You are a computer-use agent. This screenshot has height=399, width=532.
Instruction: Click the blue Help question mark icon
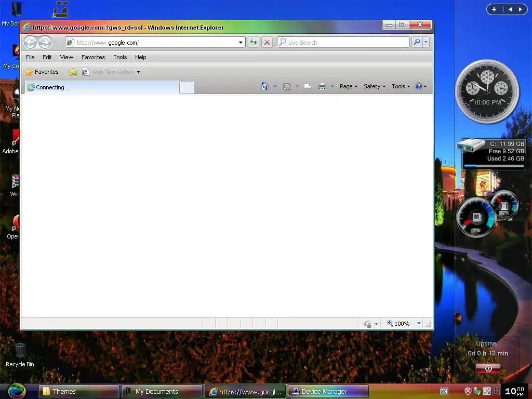coord(419,87)
